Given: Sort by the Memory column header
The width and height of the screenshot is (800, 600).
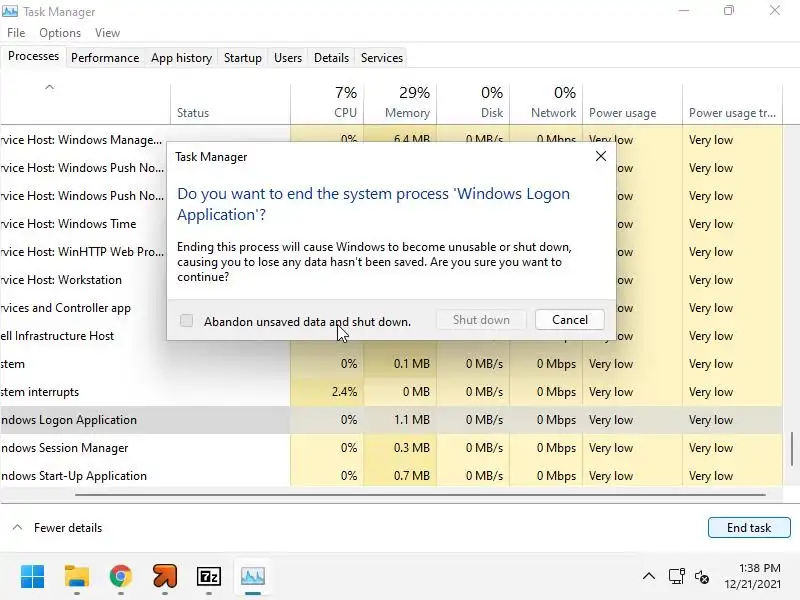Looking at the screenshot, I should pos(401,104).
